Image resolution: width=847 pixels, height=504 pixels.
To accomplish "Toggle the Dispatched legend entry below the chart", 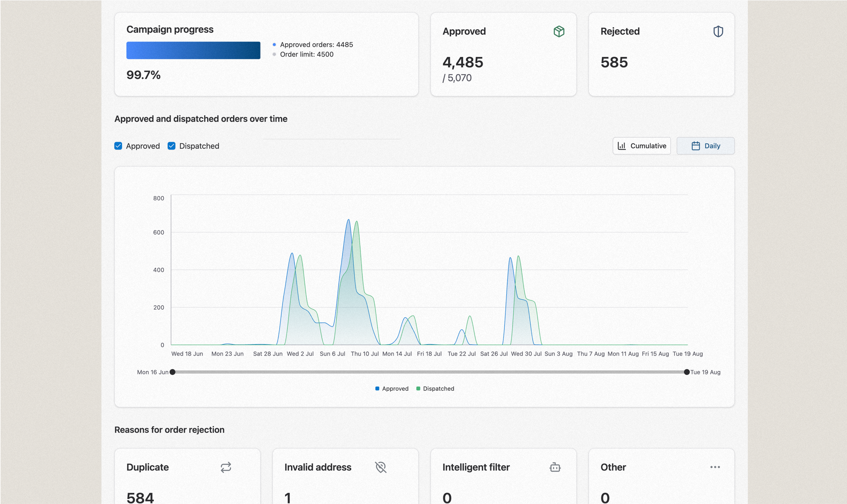I will (x=435, y=389).
